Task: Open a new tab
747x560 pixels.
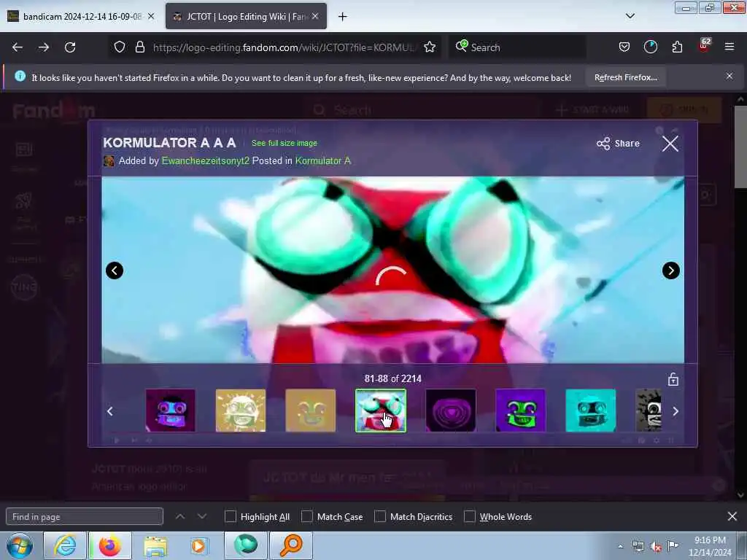Action: [x=343, y=17]
